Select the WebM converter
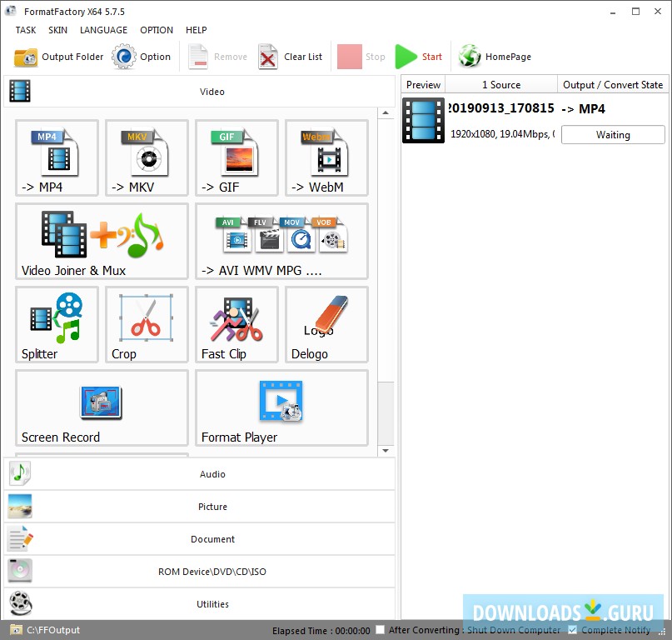Viewport: 672px width, 640px height. click(x=326, y=158)
